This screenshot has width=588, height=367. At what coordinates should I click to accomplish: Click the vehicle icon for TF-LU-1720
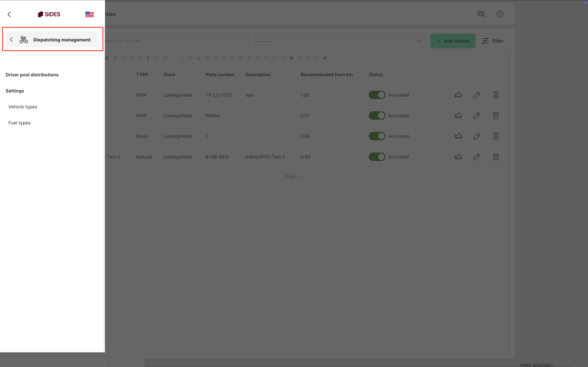(458, 95)
